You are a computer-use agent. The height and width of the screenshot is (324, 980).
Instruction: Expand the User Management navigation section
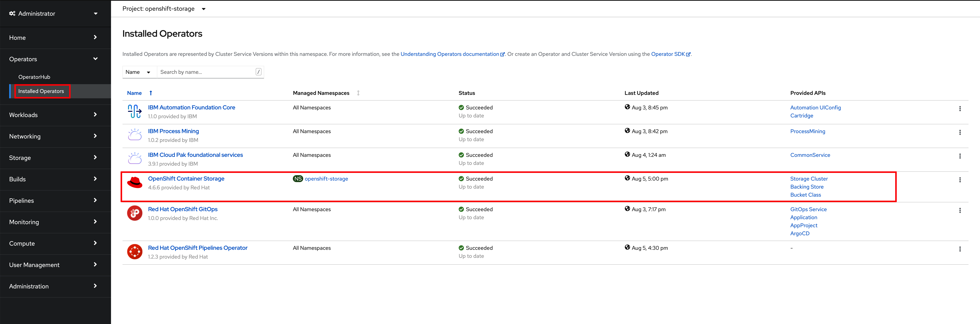pos(56,265)
